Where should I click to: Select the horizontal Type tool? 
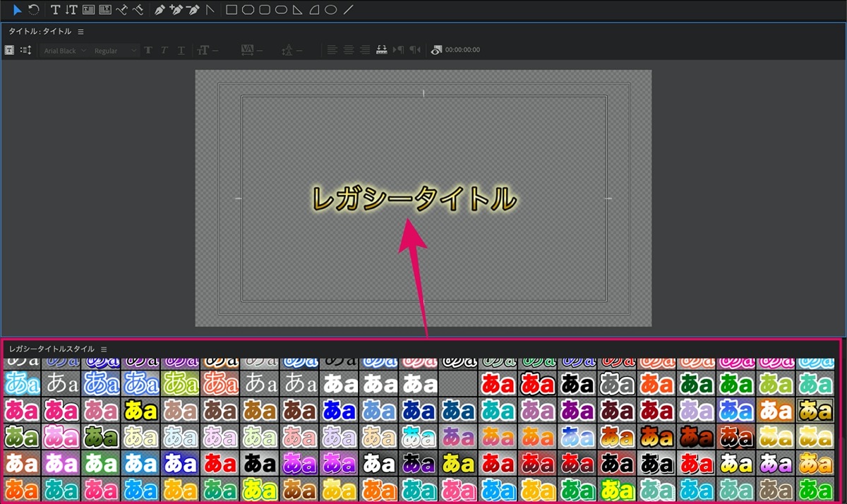56,10
